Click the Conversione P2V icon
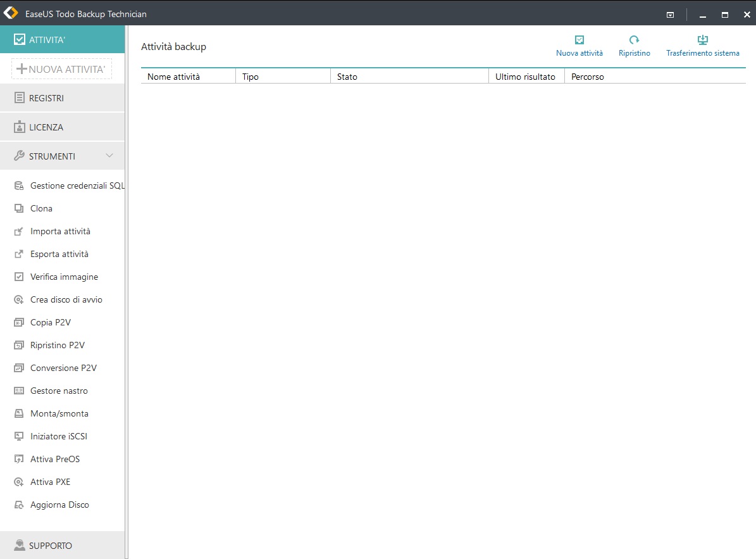Screen dimensions: 756x559 click(19, 368)
